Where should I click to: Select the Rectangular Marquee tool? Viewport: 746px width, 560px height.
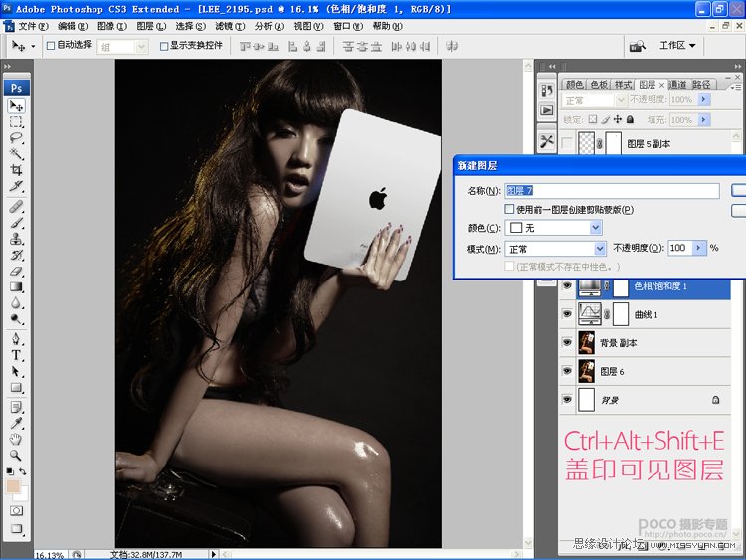click(x=16, y=121)
